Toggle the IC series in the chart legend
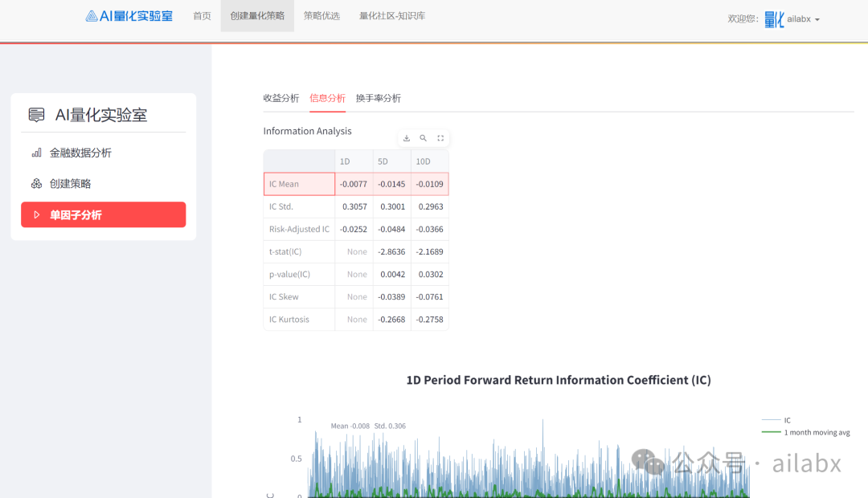 (776, 421)
